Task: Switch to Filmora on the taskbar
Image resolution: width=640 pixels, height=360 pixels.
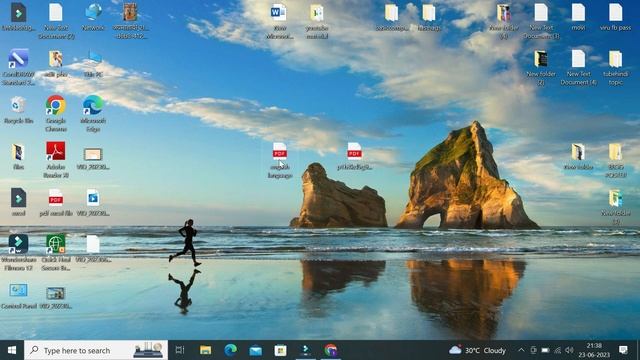Action: pyautogui.click(x=306, y=350)
